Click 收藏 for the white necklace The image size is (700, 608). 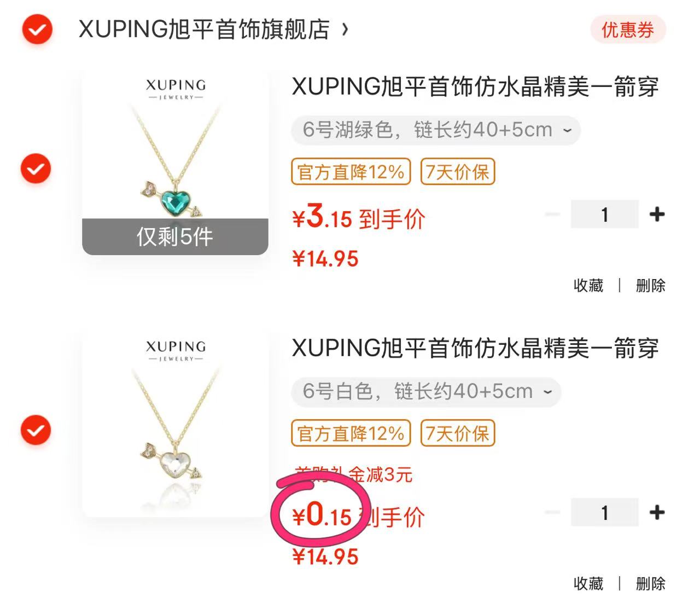[588, 583]
